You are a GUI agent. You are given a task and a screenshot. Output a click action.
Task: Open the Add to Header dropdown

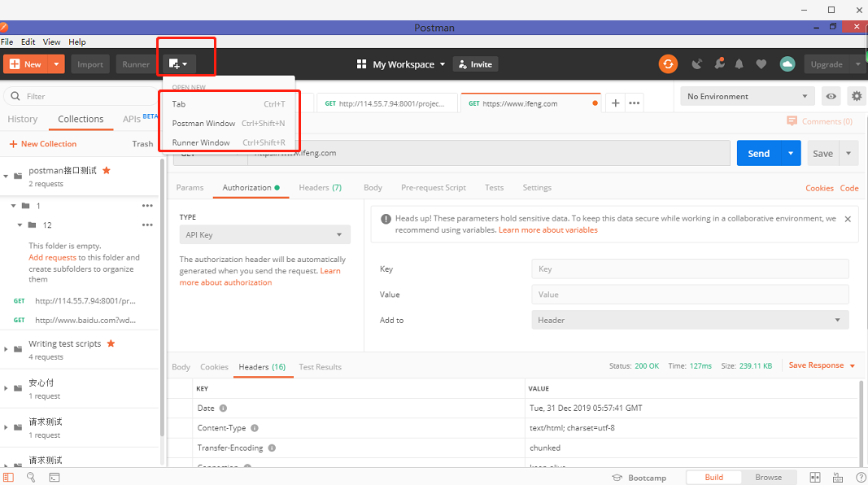(690, 320)
